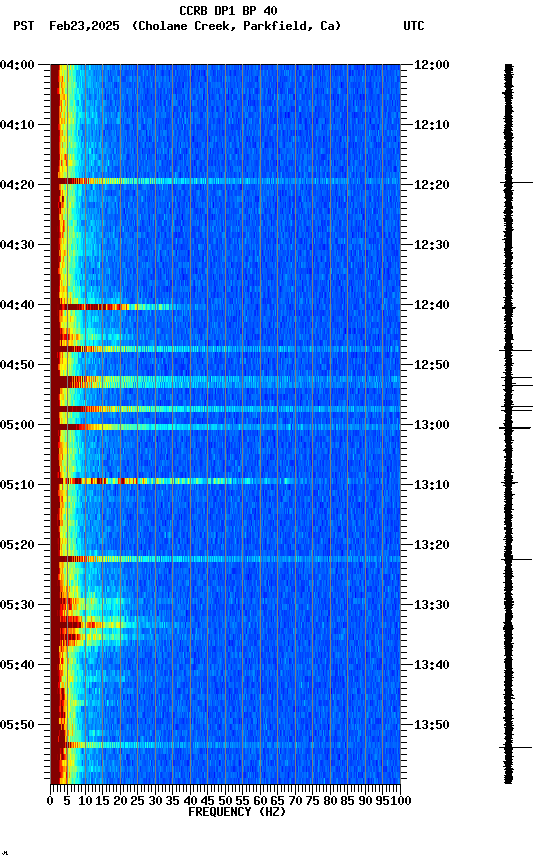Click the 12:50 UTC time label
Image resolution: width=552 pixels, height=864 pixels.
[432, 365]
